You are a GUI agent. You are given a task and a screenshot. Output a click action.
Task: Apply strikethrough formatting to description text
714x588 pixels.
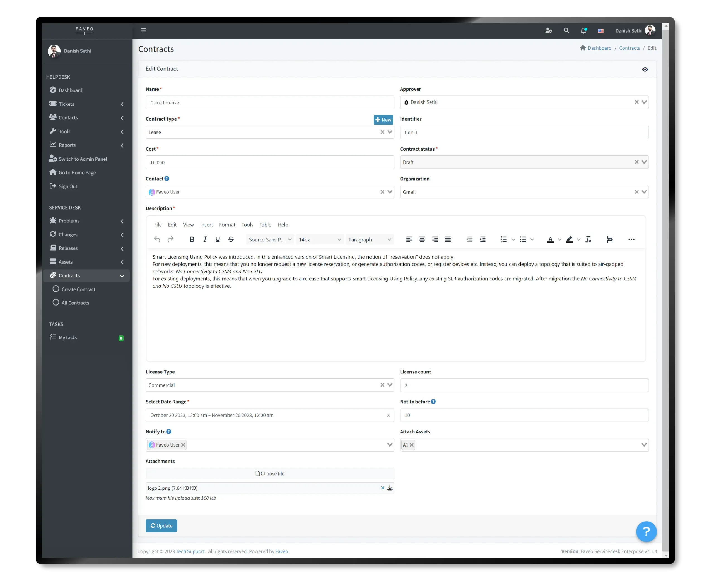click(231, 239)
